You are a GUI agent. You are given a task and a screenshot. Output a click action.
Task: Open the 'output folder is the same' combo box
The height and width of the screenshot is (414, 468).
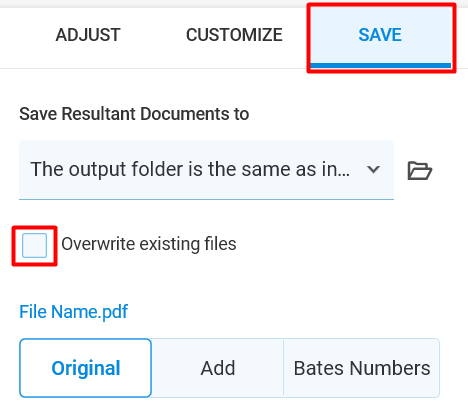click(x=206, y=170)
